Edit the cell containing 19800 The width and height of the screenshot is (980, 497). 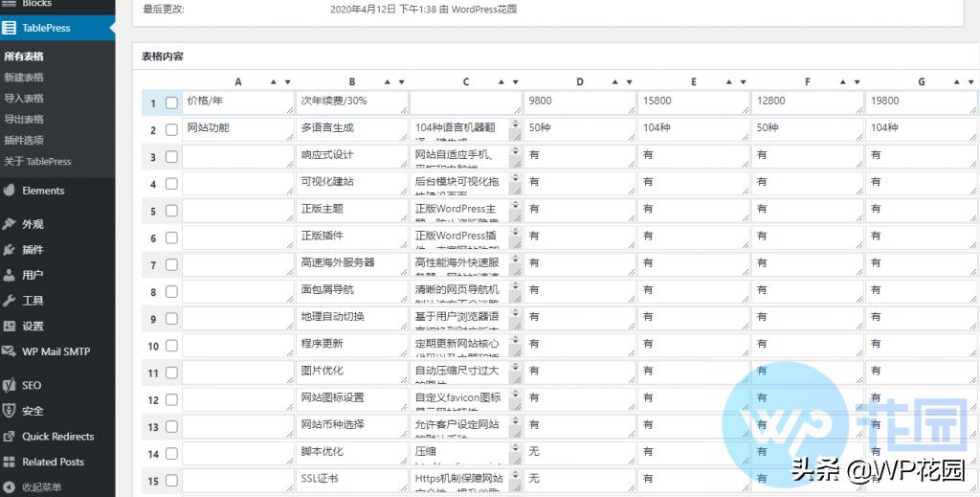tap(922, 103)
